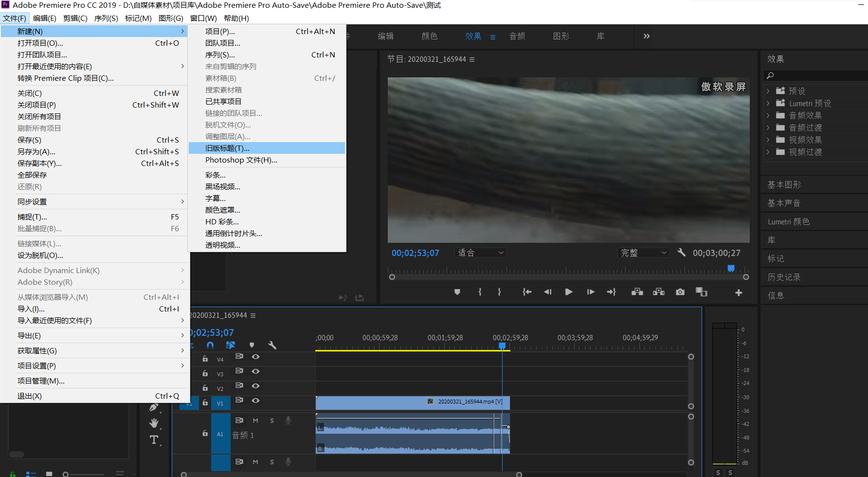Mark In point in Program monitor
868x477 pixels.
click(x=480, y=292)
